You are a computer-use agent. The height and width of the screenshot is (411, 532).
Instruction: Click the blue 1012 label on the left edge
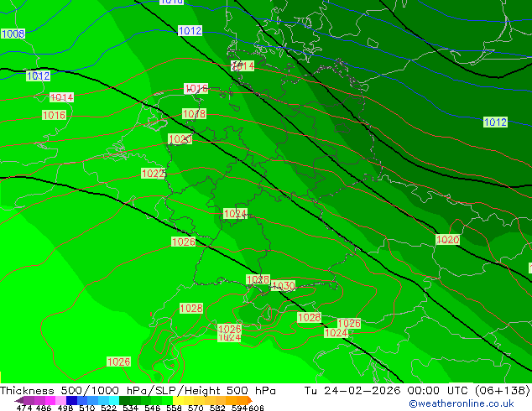coord(38,75)
